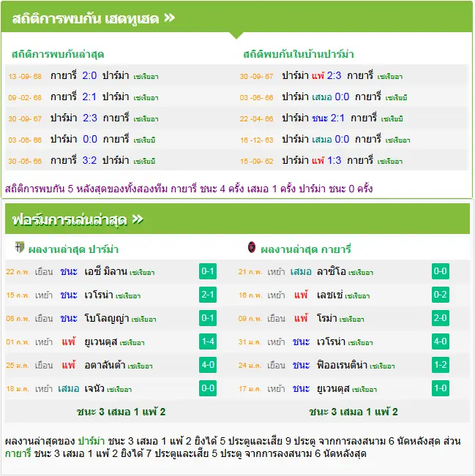This screenshot has width=475, height=476.
Task: Click the 0-1 score badge for โบโลญญ่า
Action: 208,318
